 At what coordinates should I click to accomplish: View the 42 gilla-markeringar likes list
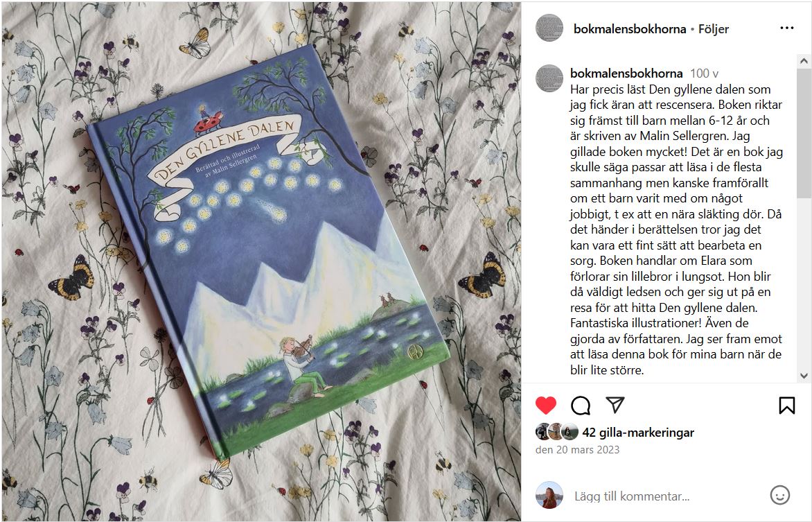point(638,433)
